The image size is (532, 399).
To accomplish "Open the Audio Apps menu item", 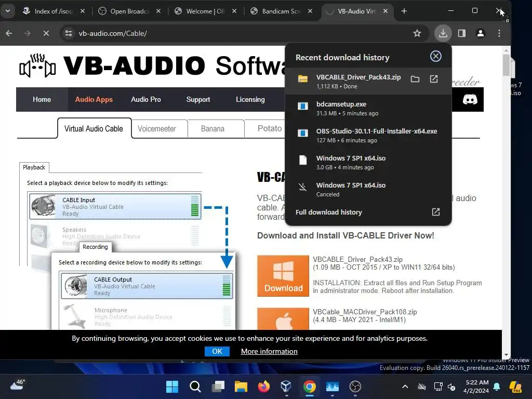I will click(x=94, y=99).
